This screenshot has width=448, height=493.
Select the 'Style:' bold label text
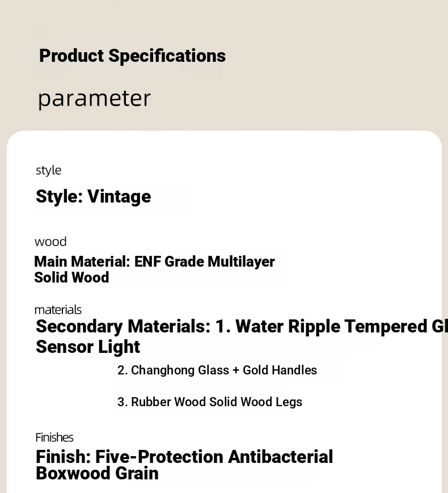pos(59,196)
